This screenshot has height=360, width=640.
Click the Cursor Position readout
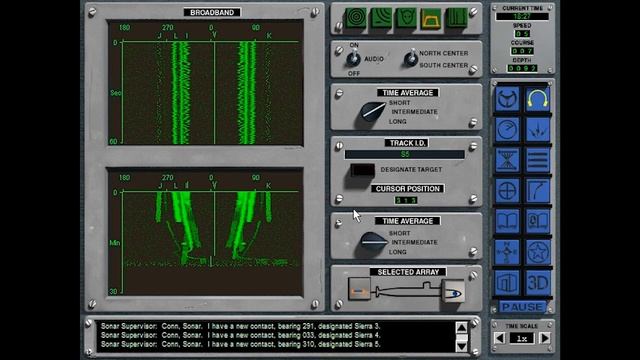[x=406, y=200]
